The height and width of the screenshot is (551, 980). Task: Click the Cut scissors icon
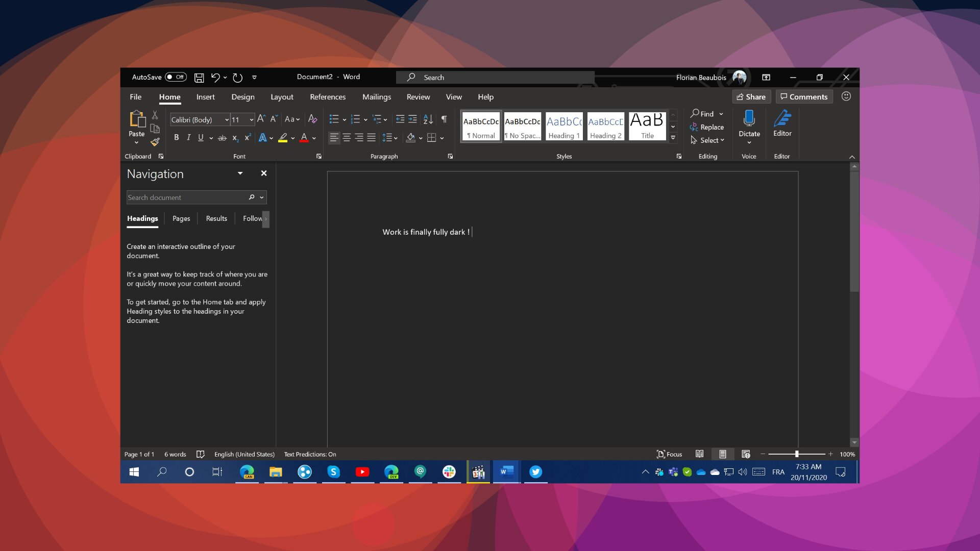(x=155, y=115)
